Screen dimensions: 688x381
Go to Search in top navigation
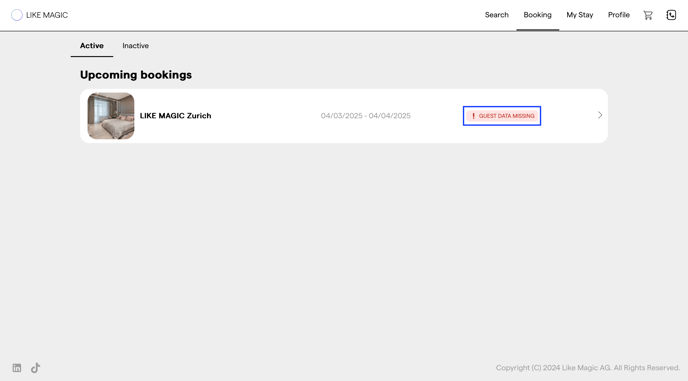(x=497, y=15)
